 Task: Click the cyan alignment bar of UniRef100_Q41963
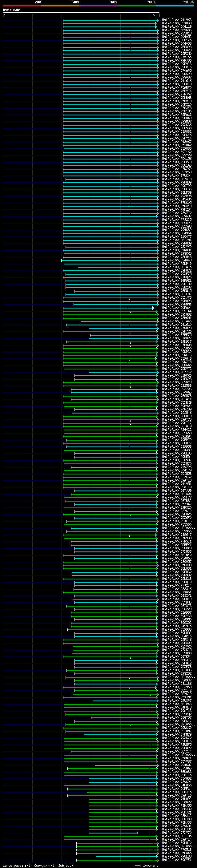pos(111,20)
